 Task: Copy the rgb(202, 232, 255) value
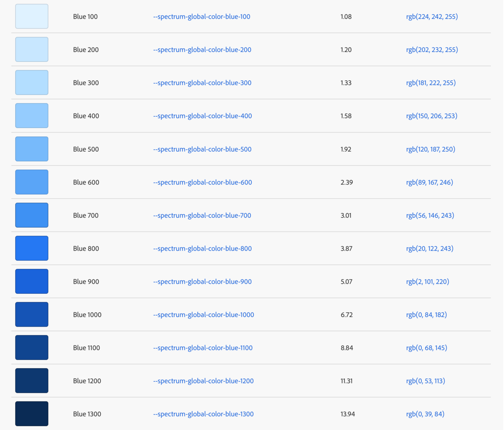(432, 50)
